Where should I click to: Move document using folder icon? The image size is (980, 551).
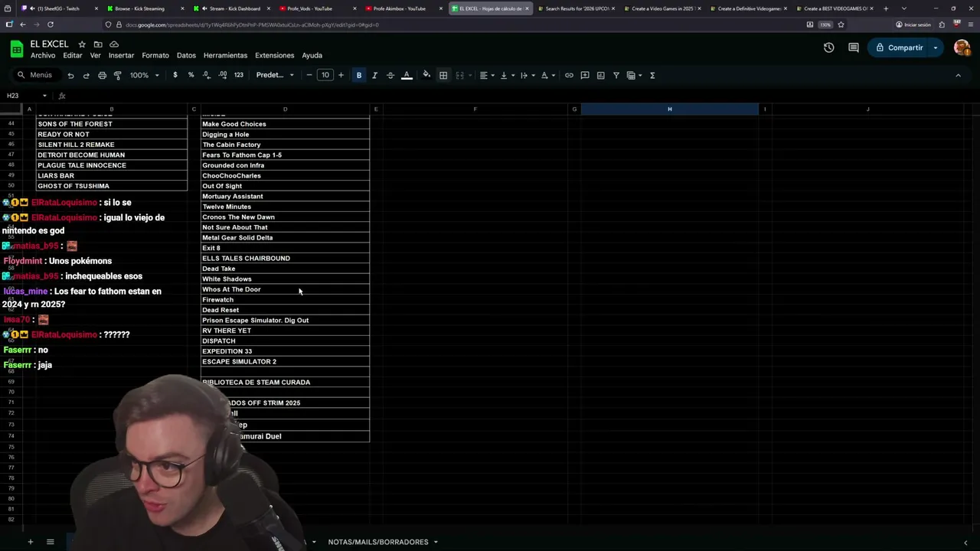[98, 44]
